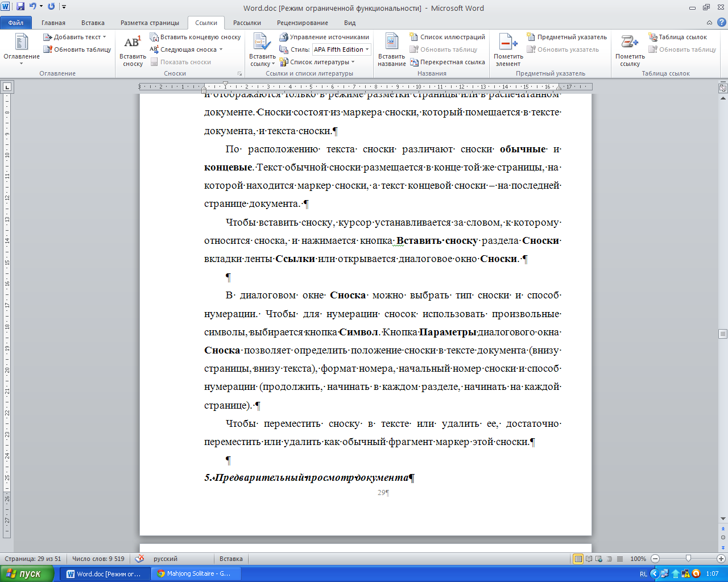Viewport: 728px width, 582px height.
Task: Click RL language indicator in system tray
Action: (x=643, y=574)
